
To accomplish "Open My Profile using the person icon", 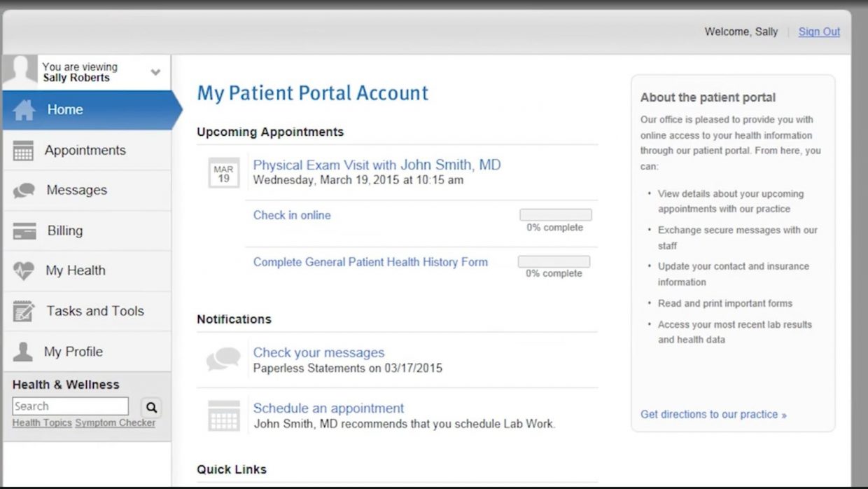I will click(23, 351).
